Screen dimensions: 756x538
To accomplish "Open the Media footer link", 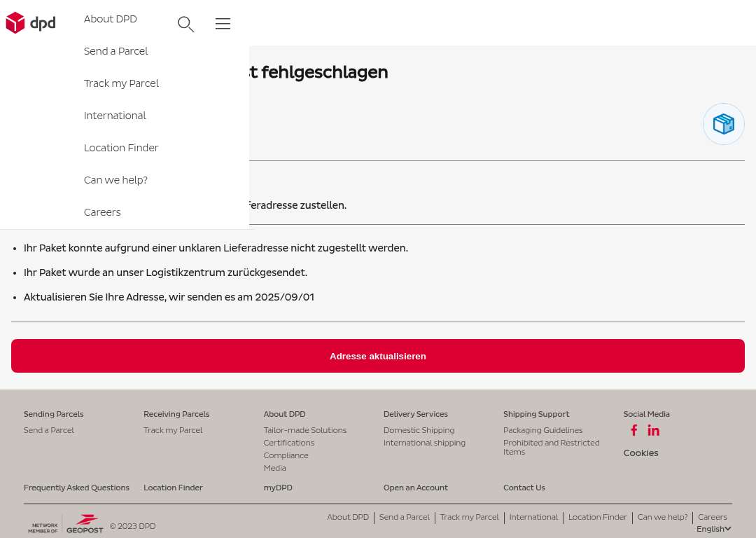I will pyautogui.click(x=275, y=467).
